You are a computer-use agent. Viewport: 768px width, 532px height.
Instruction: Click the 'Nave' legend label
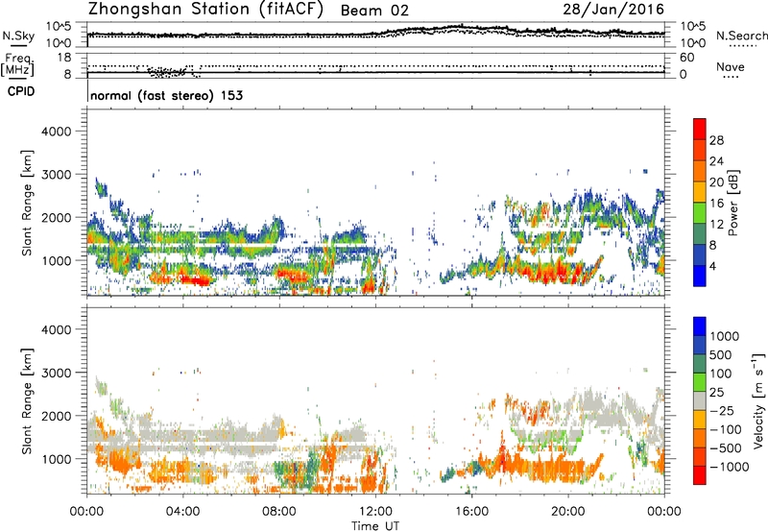(730, 66)
